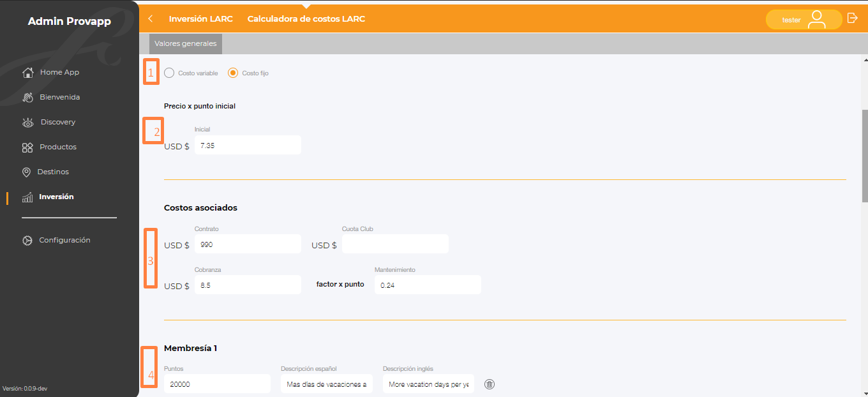The image size is (868, 397).
Task: Click the tester user avatar icon
Action: click(816, 19)
